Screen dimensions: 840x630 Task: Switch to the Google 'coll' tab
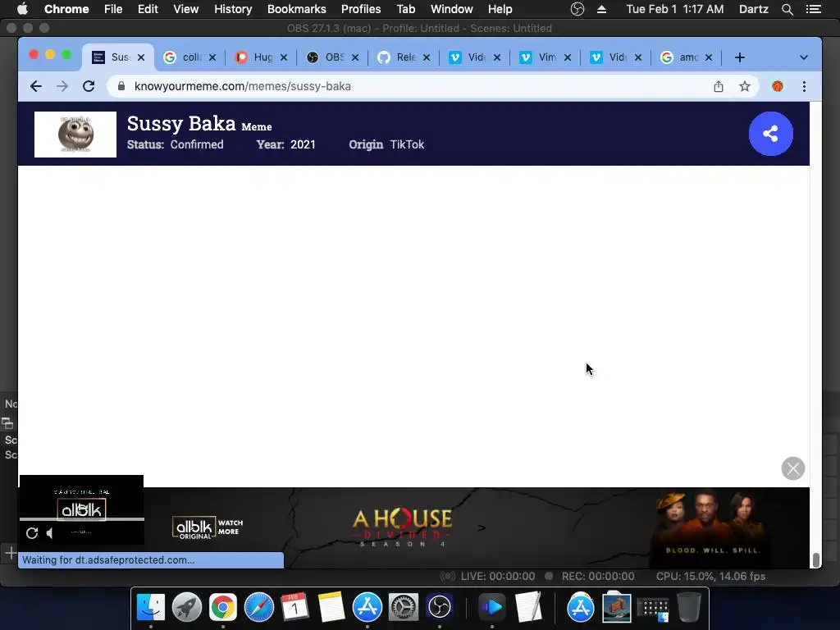[x=189, y=57]
